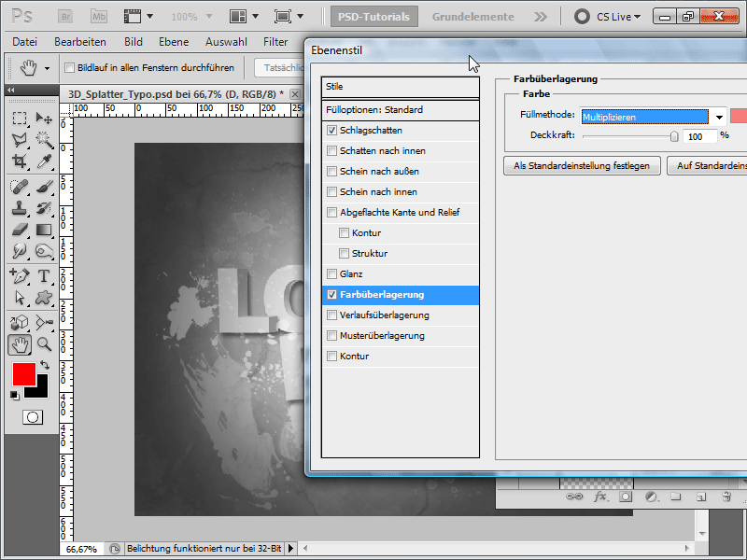The image size is (747, 560).
Task: Select the 3D Object Rotate tool
Action: click(19, 322)
